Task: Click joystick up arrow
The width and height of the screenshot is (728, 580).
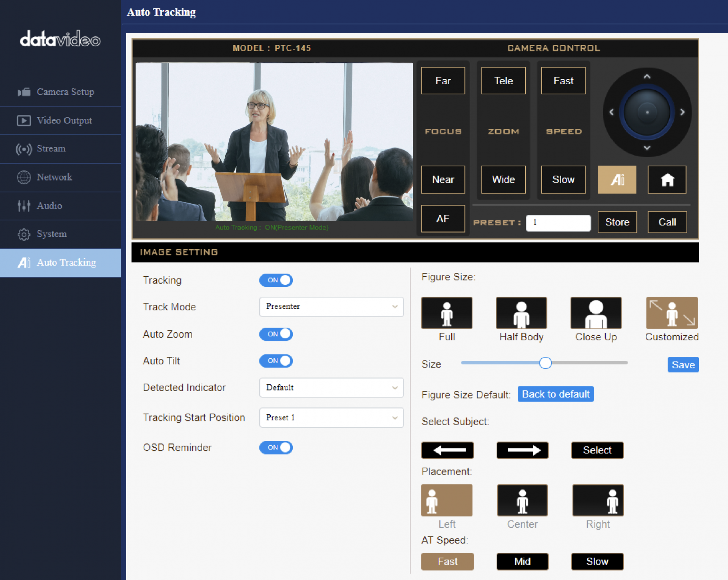Action: pos(646,76)
